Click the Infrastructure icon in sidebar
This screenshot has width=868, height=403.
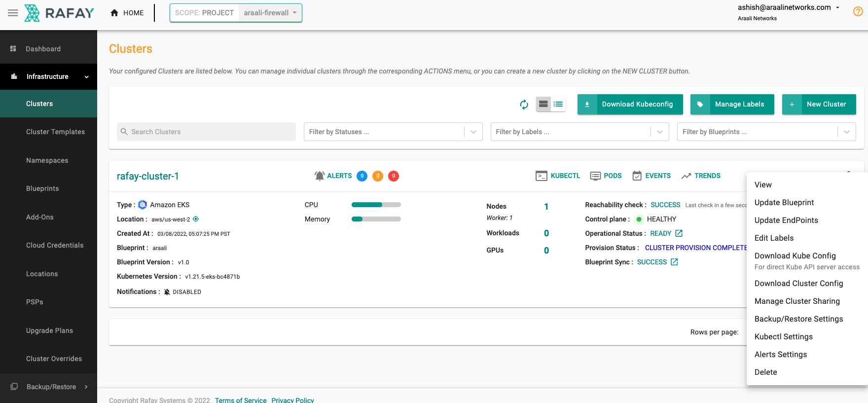coord(14,76)
